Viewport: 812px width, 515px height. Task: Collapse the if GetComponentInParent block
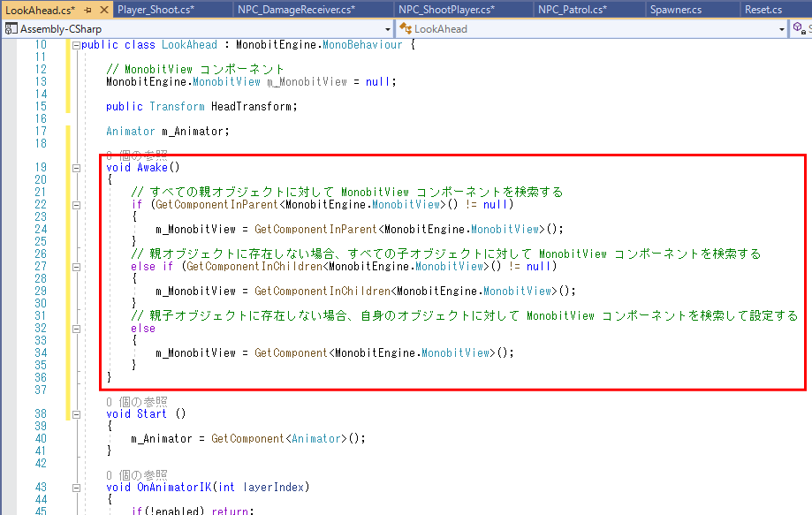pos(76,206)
